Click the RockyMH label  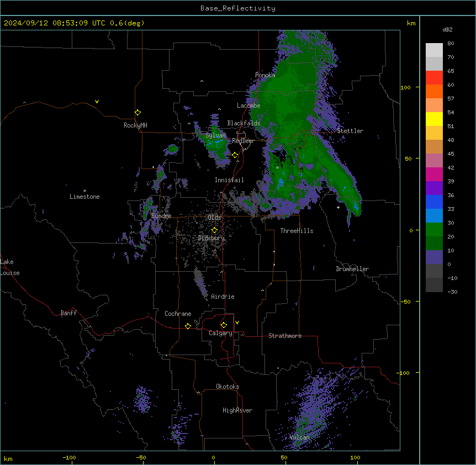coord(135,125)
